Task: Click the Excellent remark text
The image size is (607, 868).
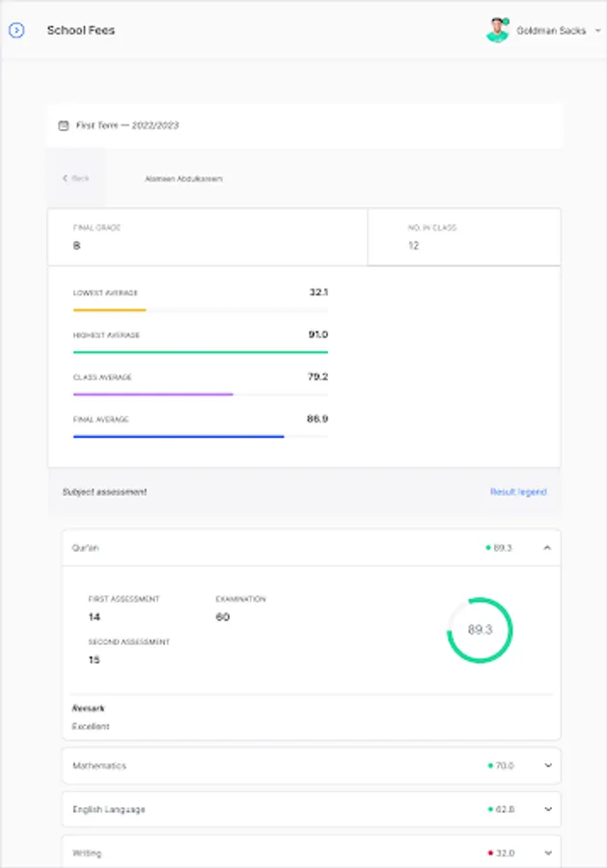Action: pos(91,726)
